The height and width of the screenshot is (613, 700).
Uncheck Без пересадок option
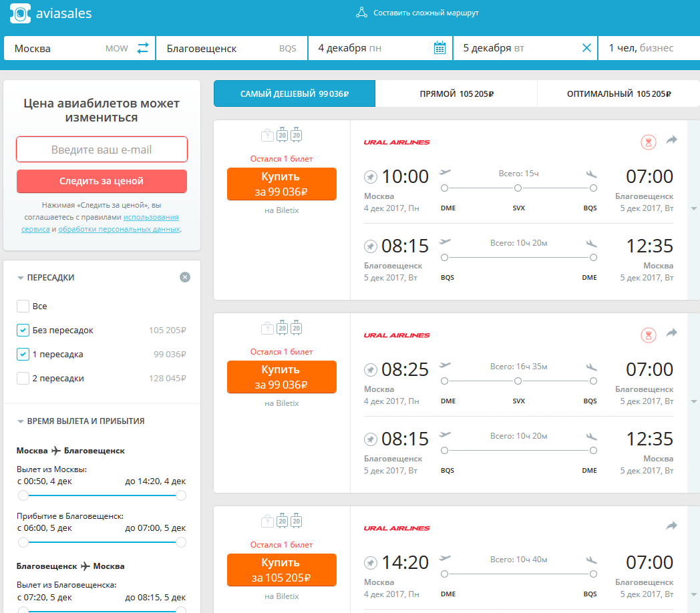click(23, 331)
